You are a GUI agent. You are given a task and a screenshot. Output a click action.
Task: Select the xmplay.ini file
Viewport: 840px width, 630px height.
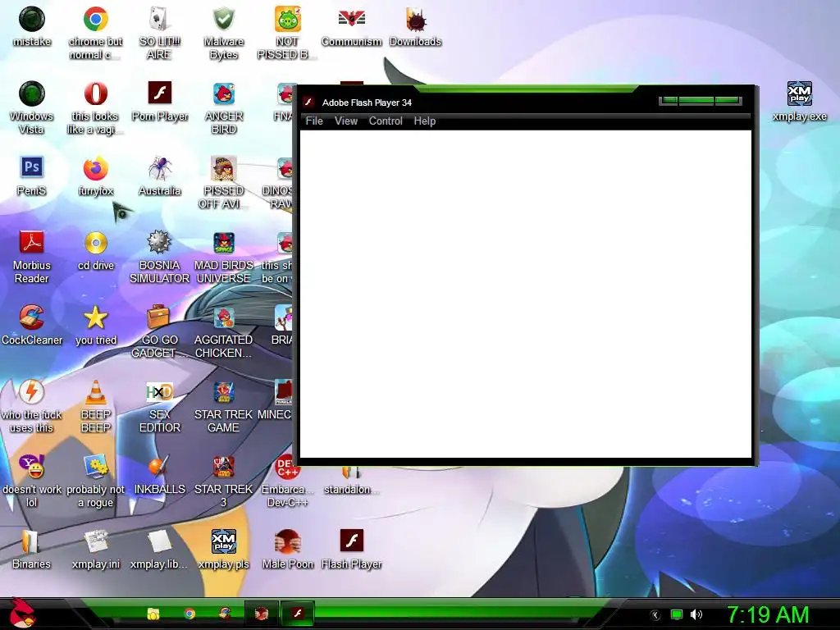coord(96,549)
